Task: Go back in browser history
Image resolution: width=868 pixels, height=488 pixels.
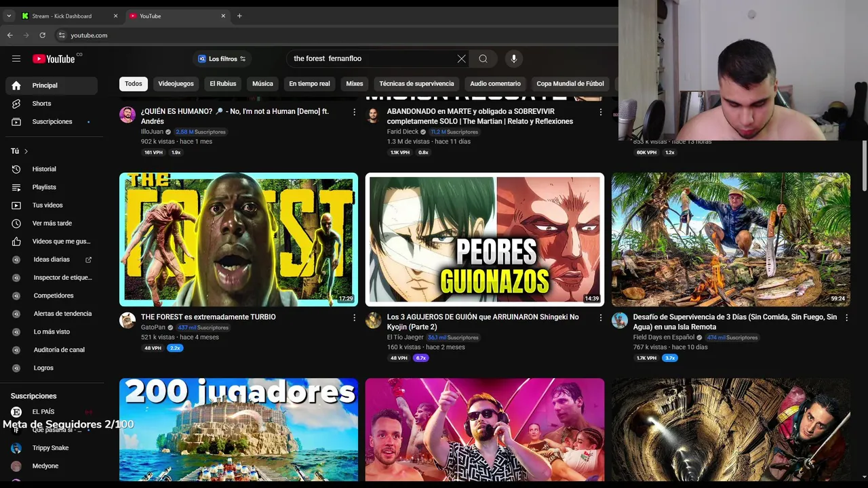Action: 10,35
